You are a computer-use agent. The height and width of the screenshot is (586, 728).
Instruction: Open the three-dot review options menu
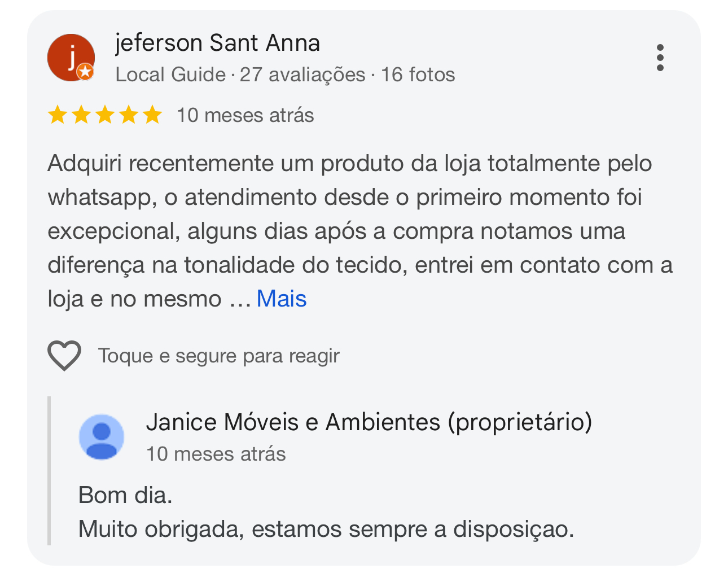pos(660,58)
